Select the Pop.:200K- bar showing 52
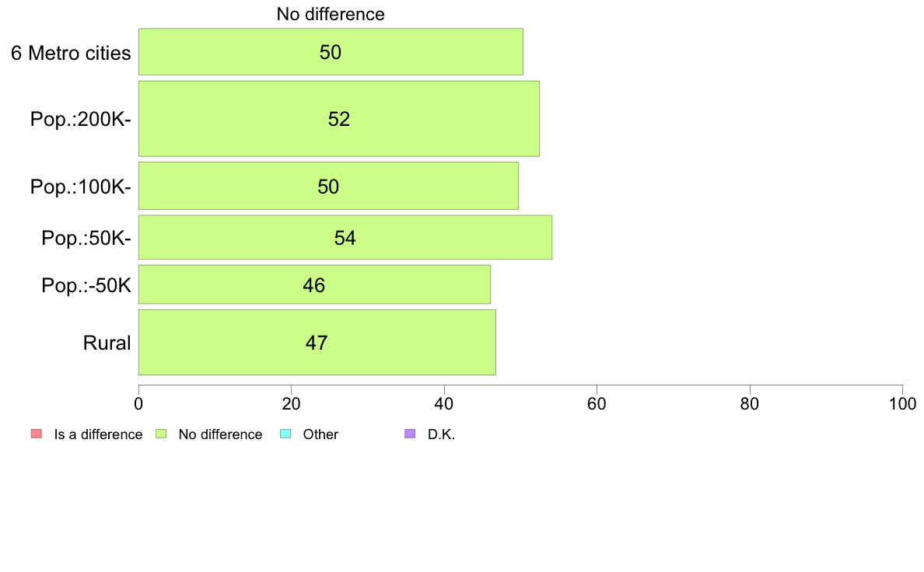The image size is (924, 572). [x=339, y=118]
